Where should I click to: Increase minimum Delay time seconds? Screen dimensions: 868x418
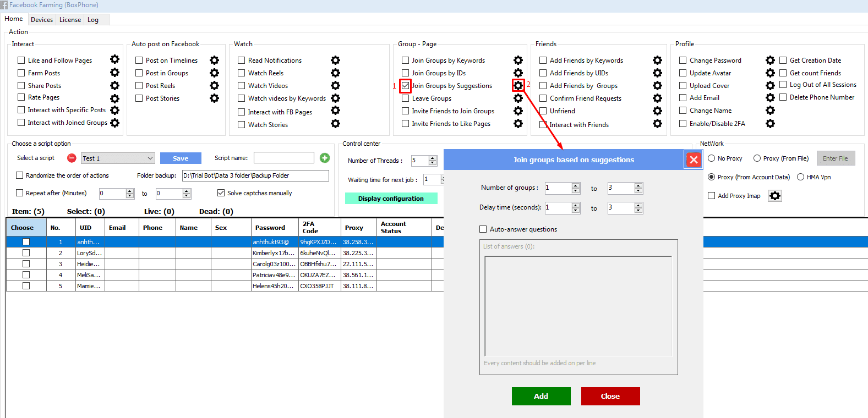pyautogui.click(x=576, y=205)
